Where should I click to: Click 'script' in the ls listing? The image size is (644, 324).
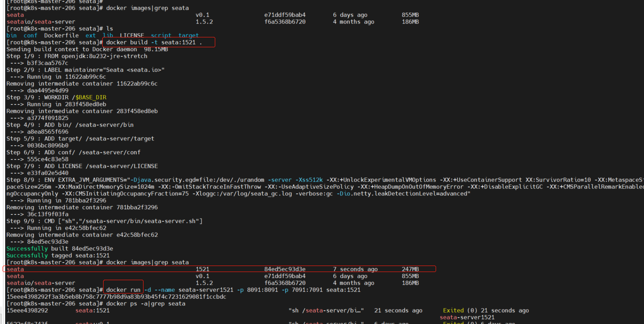click(x=161, y=36)
